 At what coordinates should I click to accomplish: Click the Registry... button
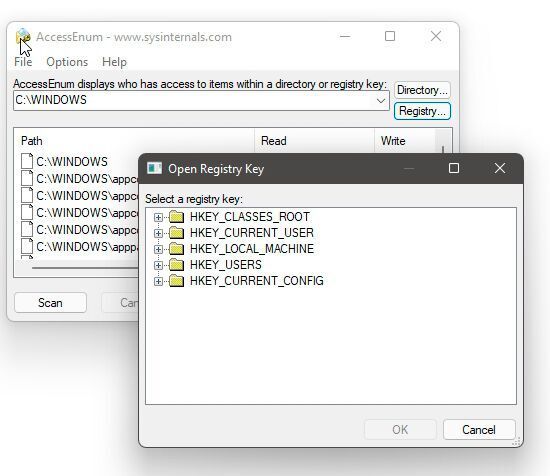[422, 111]
